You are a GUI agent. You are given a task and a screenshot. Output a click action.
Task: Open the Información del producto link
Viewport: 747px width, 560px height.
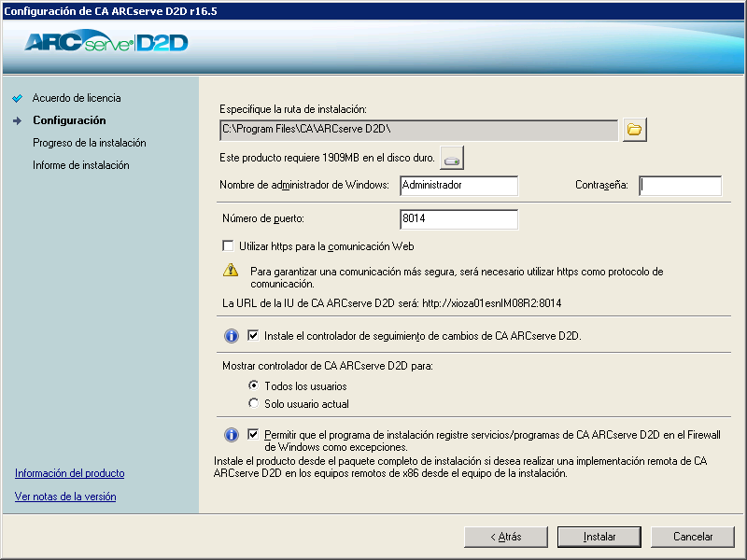68,473
